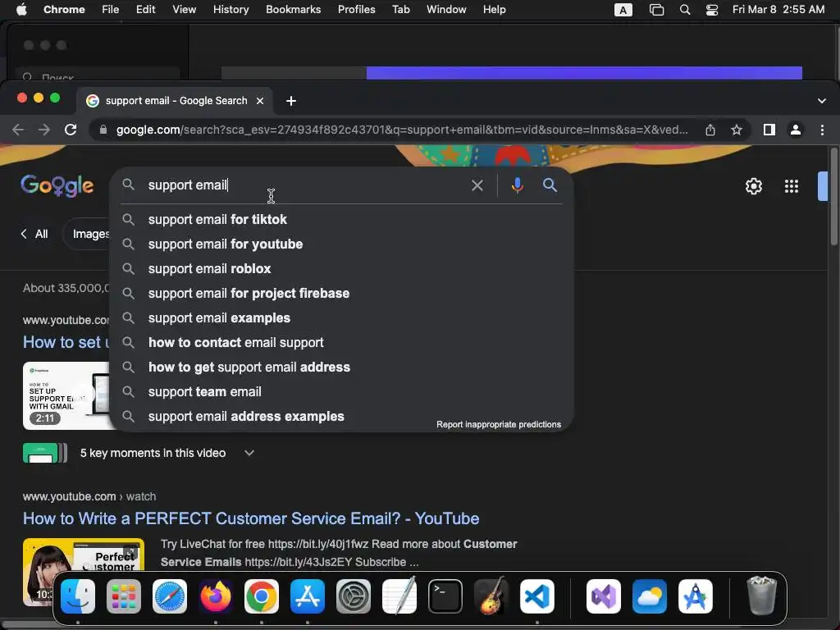
Task: Open the Bookmarks menu
Action: click(x=293, y=10)
